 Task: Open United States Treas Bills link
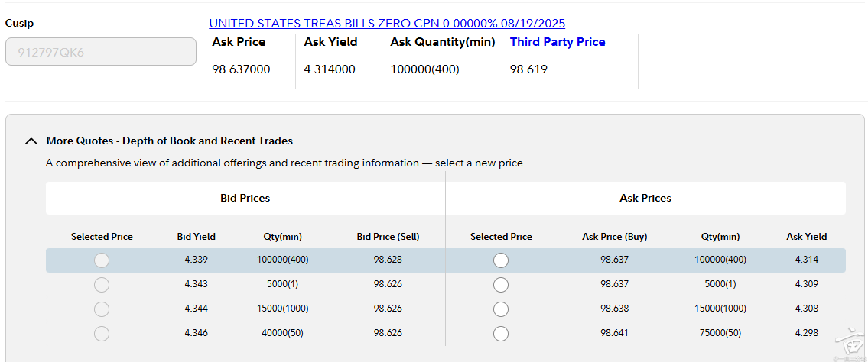387,24
